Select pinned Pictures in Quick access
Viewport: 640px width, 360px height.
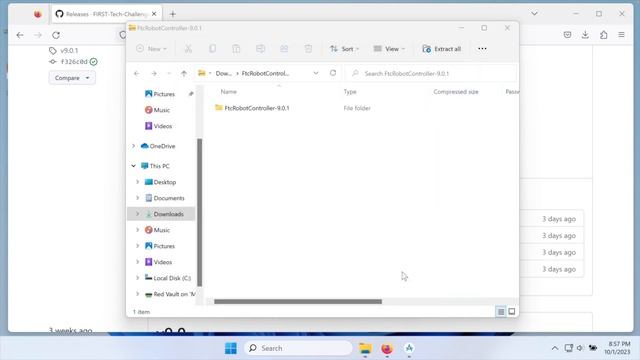point(160,94)
